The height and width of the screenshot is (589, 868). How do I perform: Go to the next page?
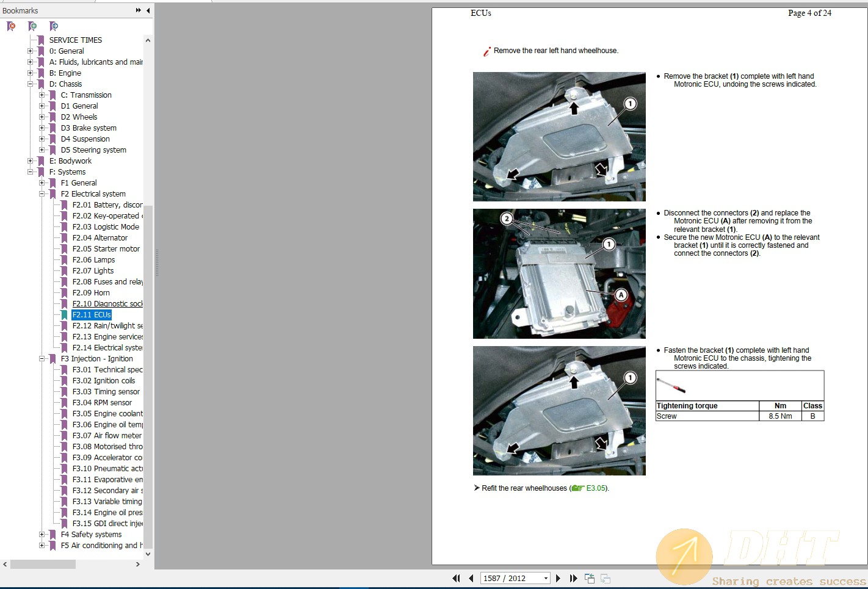pos(558,578)
